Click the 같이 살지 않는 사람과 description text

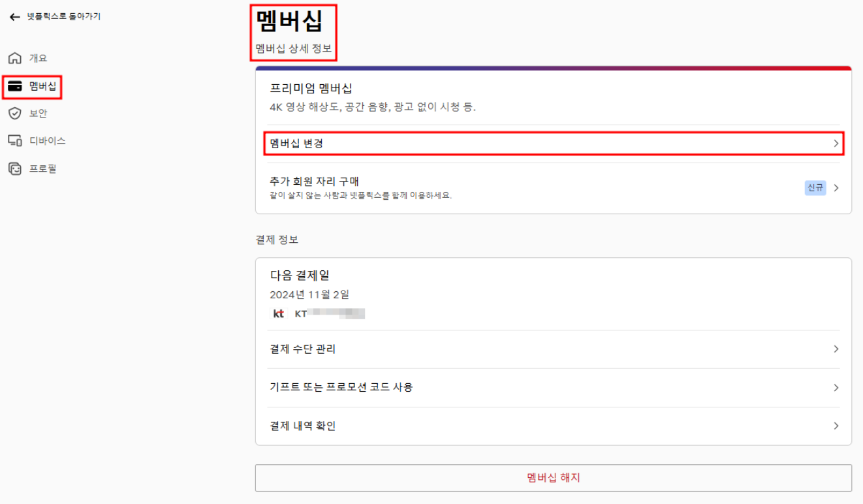pyautogui.click(x=360, y=196)
